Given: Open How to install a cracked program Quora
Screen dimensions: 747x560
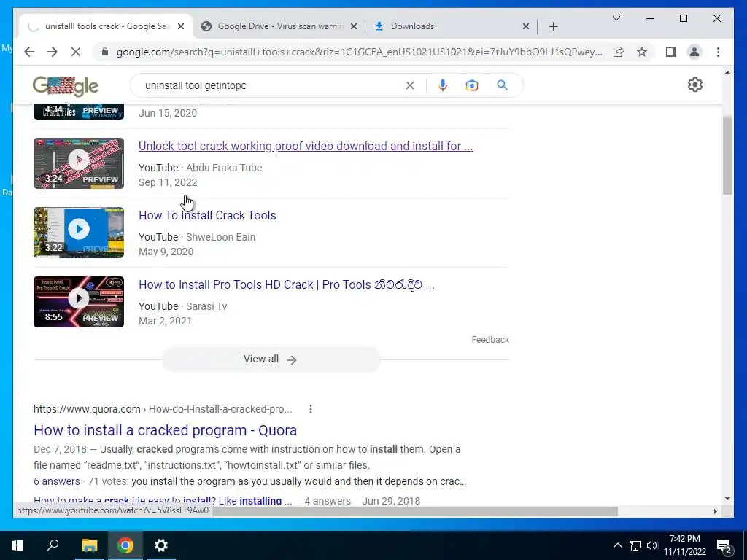Looking at the screenshot, I should (x=166, y=430).
